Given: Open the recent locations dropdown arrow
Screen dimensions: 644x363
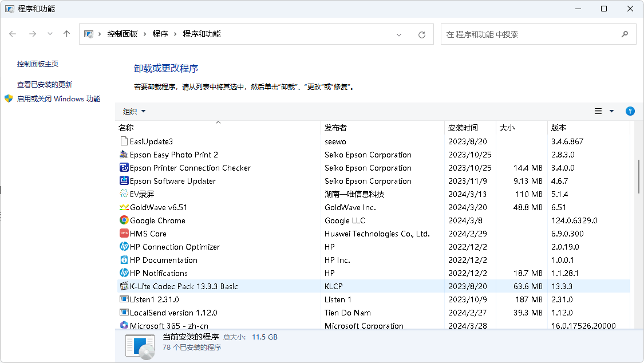Looking at the screenshot, I should click(x=50, y=34).
